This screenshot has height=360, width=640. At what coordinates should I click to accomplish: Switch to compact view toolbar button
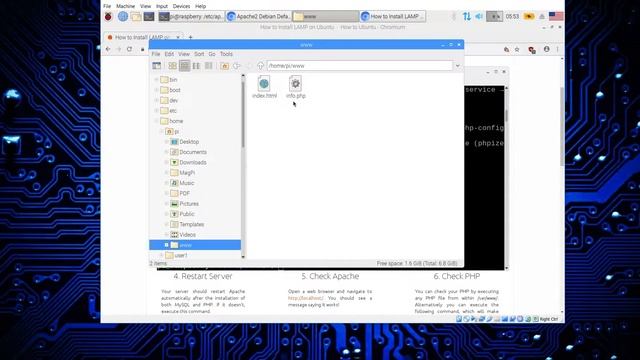196,66
